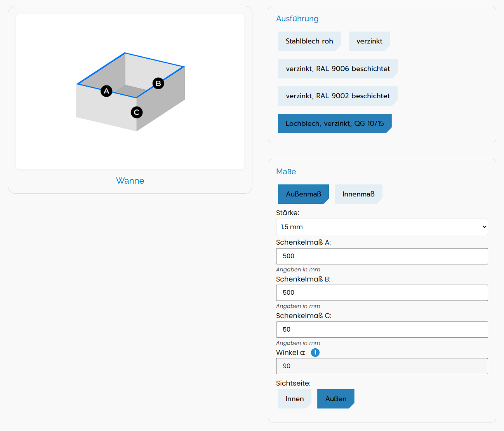Select verzinkt, RAL 9006 beschichtet
This screenshot has height=431, width=504.
337,69
